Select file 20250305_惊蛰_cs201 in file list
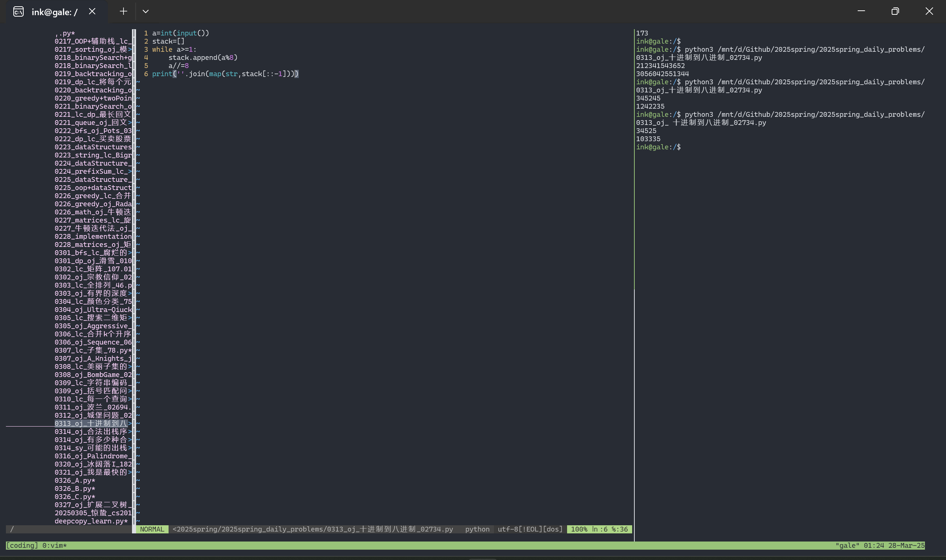This screenshot has height=560, width=946. click(x=93, y=513)
